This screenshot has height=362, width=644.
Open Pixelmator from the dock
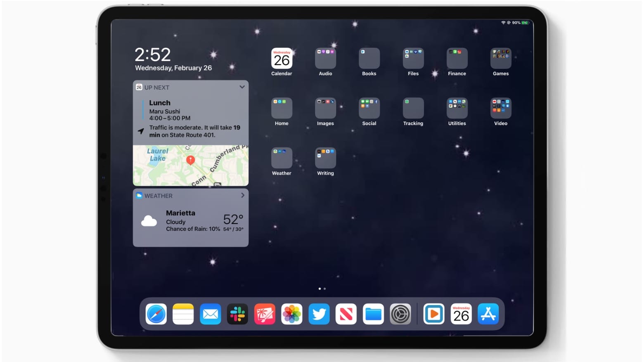pos(265,314)
